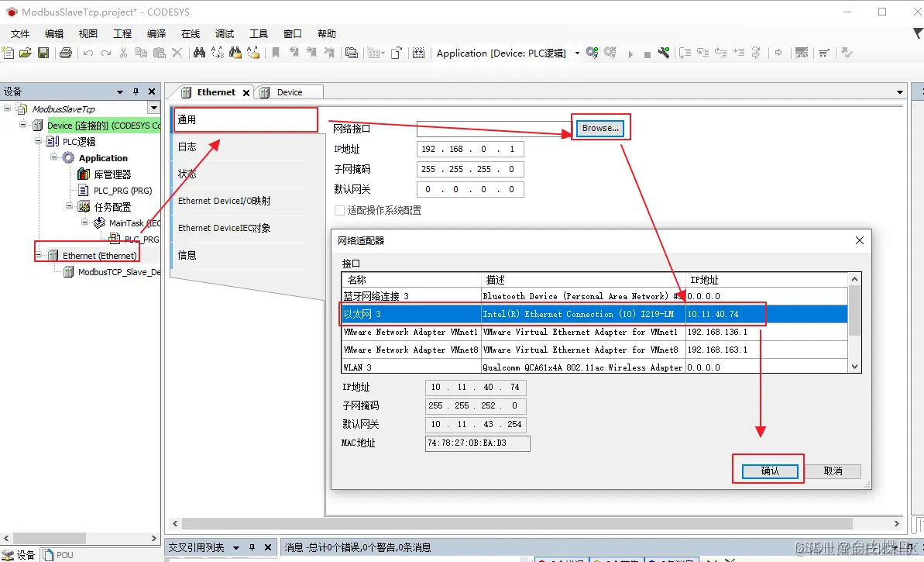This screenshot has height=562, width=924.
Task: Select the 蓝牙网络连接 3 adapter row
Action: [595, 296]
